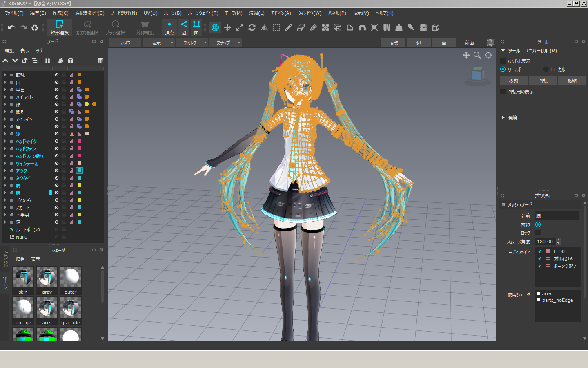This screenshot has width=588, height=368.
Task: Expand the 腕 tree node
Action: (5, 193)
